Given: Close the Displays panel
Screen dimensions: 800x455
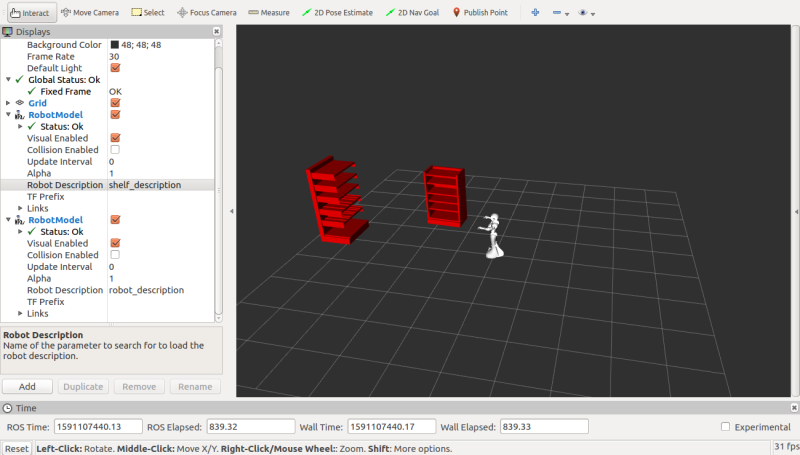Looking at the screenshot, I should pyautogui.click(x=216, y=32).
